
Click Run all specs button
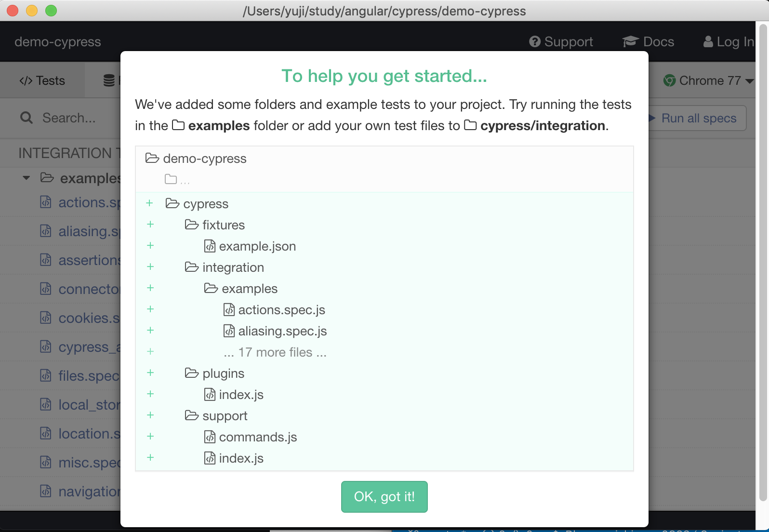(698, 118)
